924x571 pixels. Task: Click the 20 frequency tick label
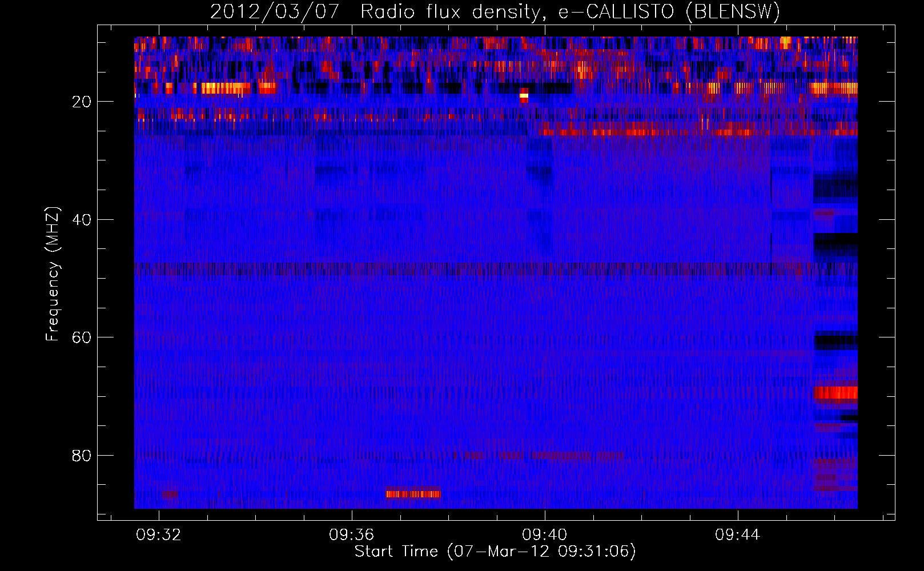[x=82, y=102]
